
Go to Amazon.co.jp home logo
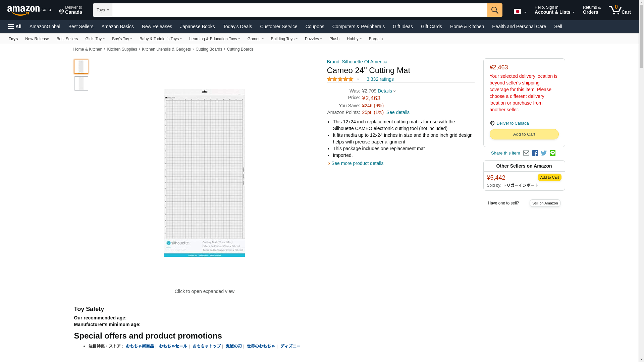point(29,10)
